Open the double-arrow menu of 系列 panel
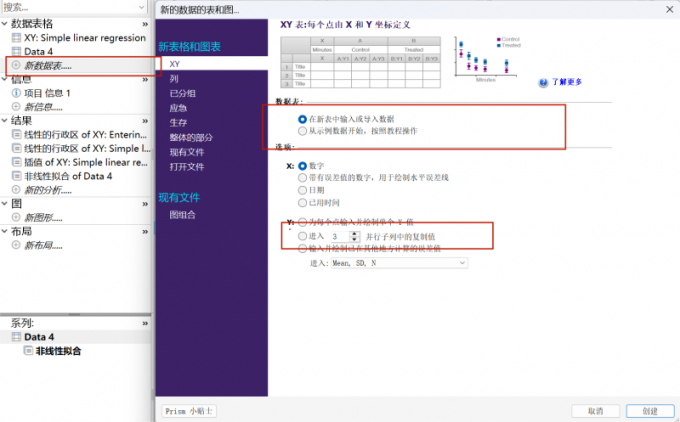This screenshot has height=422, width=680. point(145,324)
